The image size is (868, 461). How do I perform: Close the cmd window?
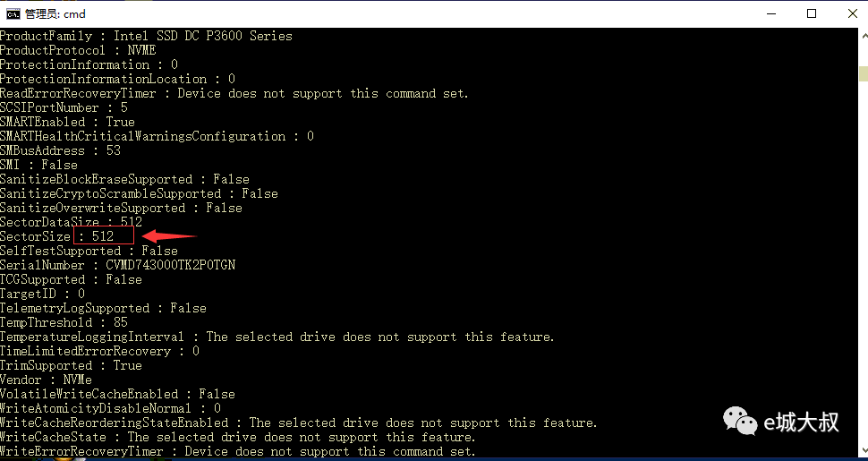tap(852, 13)
